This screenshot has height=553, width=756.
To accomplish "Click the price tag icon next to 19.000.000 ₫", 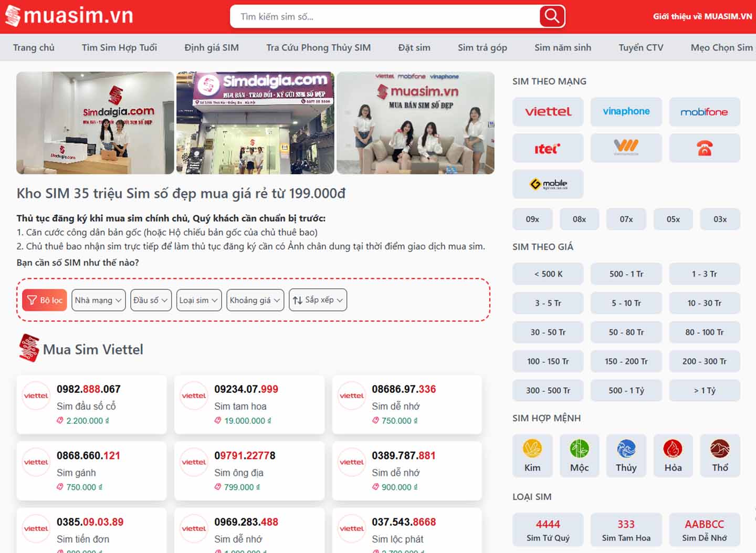I will tap(217, 421).
